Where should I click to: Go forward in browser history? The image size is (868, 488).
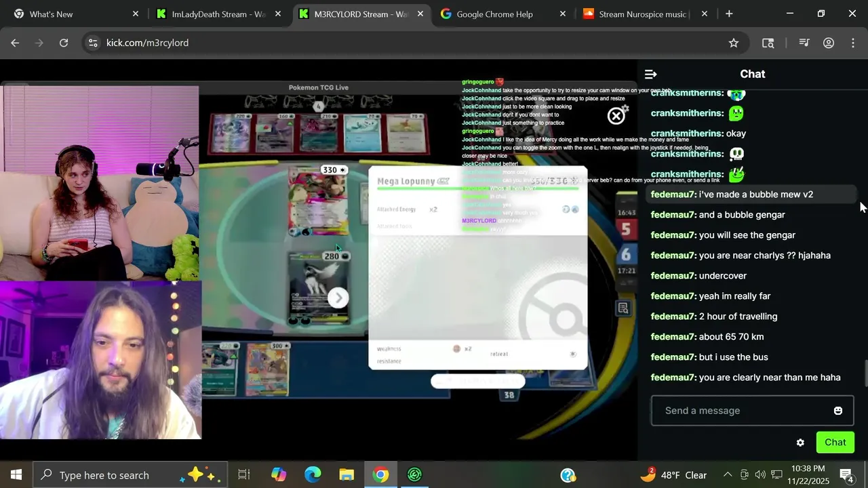tap(39, 43)
